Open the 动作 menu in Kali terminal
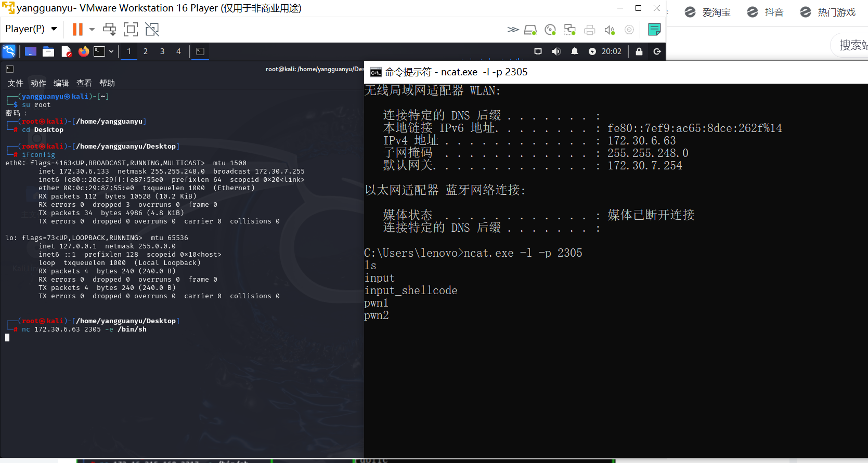This screenshot has height=463, width=868. click(38, 83)
